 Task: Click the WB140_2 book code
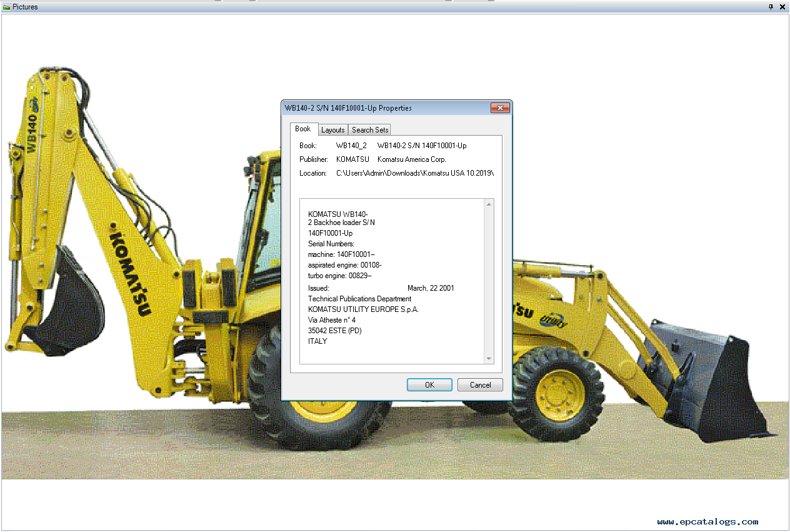[351, 146]
